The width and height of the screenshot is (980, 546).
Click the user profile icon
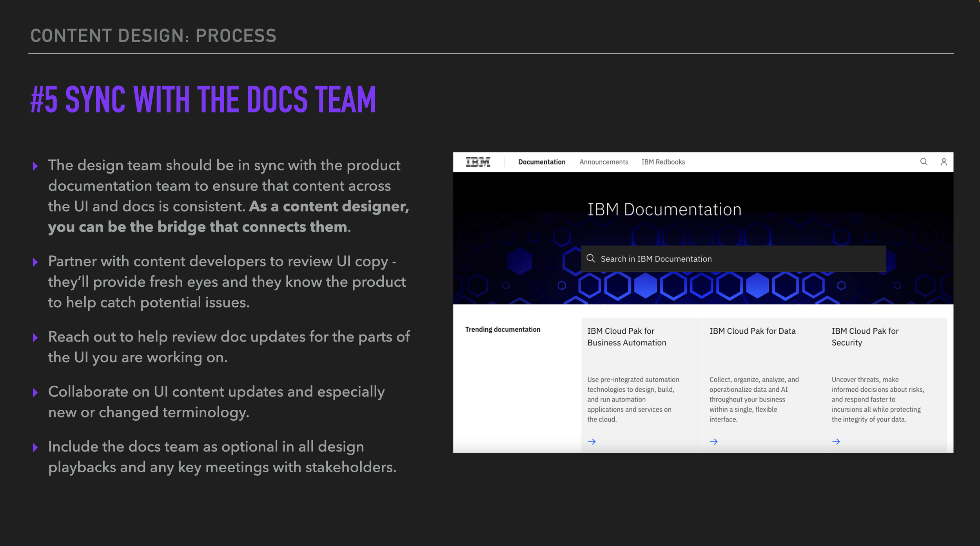tap(944, 162)
